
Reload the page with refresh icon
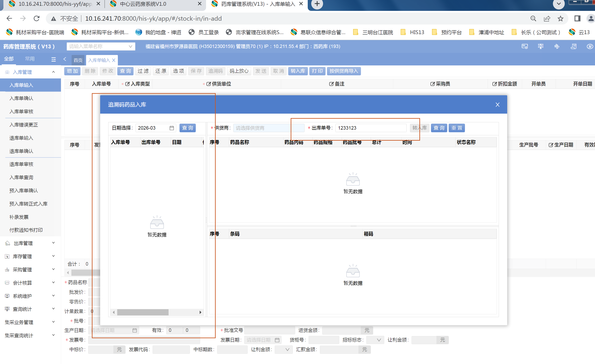[x=36, y=19]
